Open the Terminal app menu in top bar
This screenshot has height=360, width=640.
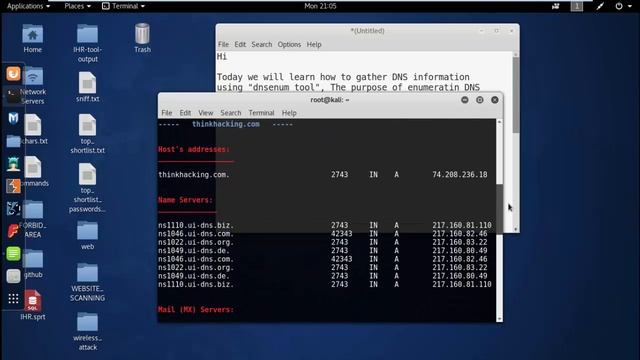tap(123, 6)
